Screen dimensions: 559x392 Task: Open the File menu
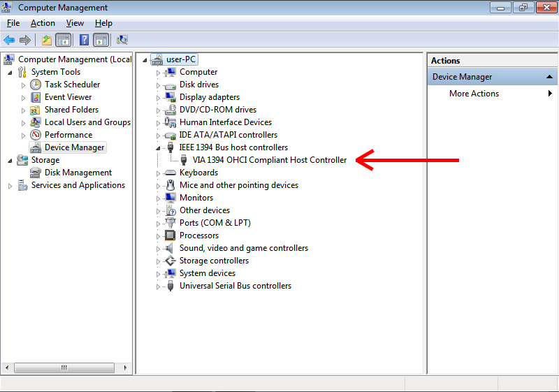pyautogui.click(x=13, y=23)
